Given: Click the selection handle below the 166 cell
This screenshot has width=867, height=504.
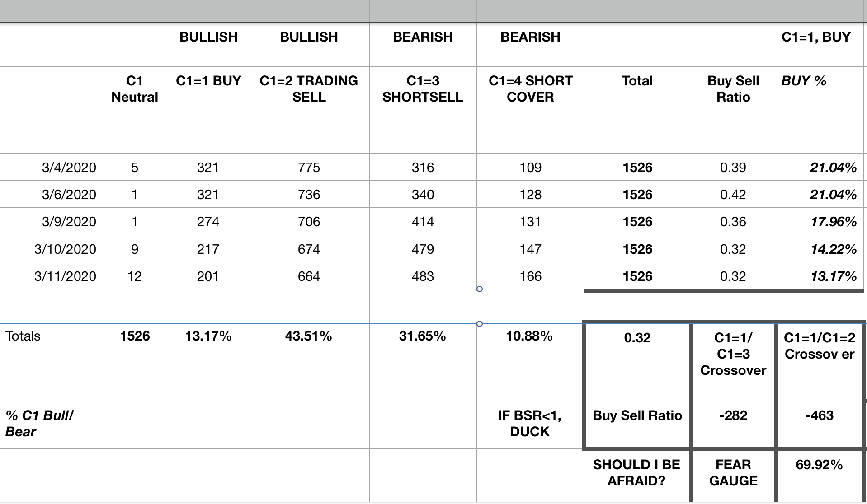Looking at the screenshot, I should [480, 289].
